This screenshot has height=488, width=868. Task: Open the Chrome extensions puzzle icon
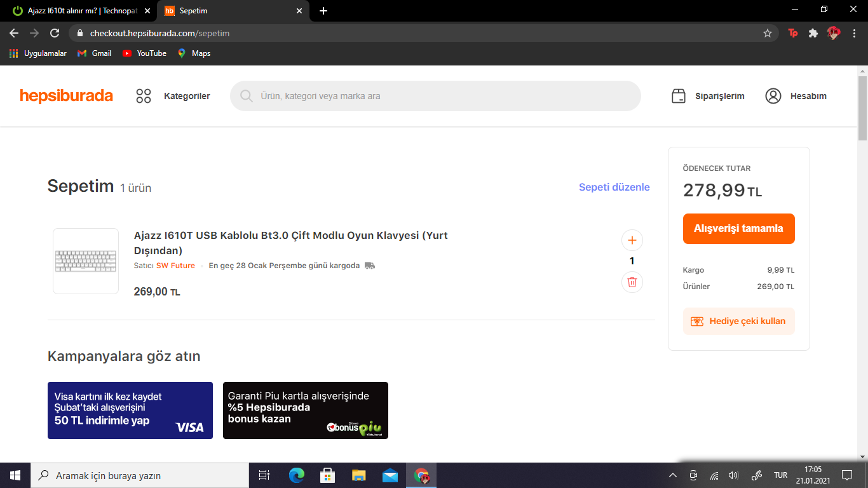click(x=813, y=33)
